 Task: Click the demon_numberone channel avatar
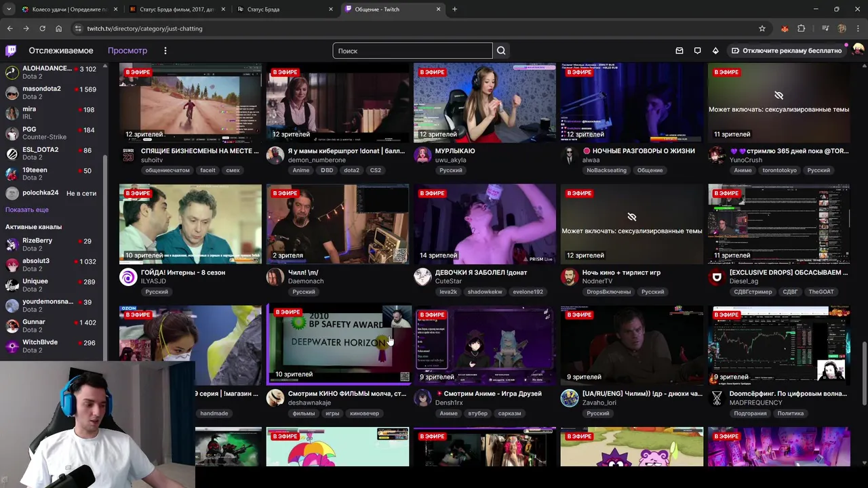coord(275,155)
